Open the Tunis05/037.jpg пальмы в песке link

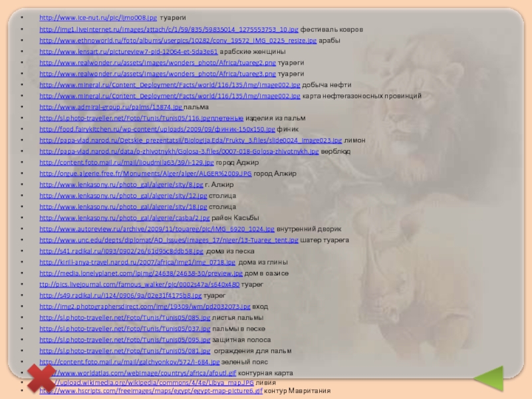point(125,329)
